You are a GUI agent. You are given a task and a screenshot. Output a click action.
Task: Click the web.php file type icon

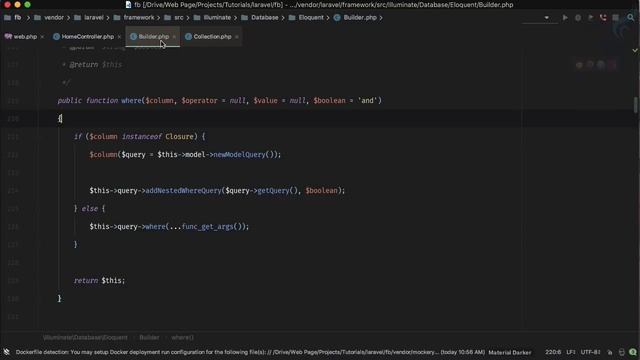tap(8, 36)
